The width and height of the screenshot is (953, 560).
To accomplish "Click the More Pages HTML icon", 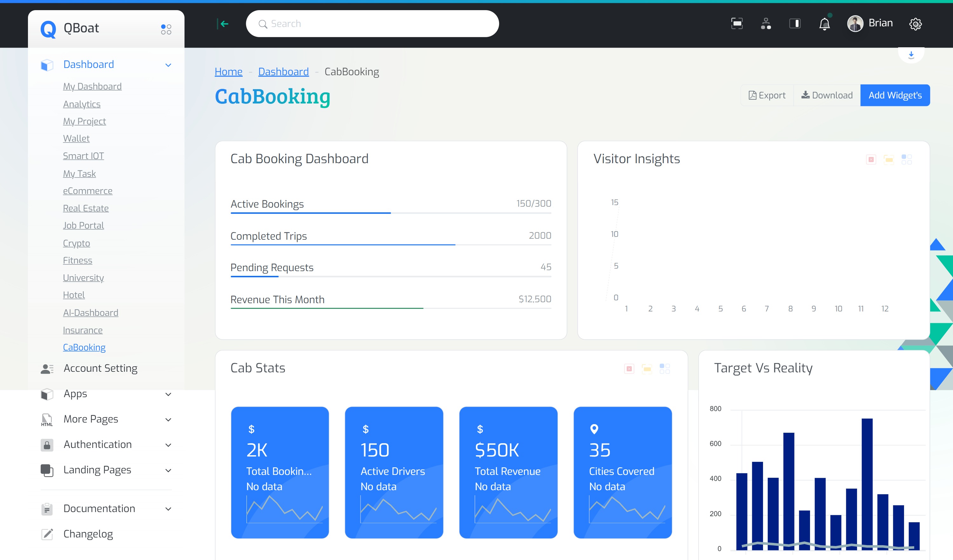I will (47, 420).
